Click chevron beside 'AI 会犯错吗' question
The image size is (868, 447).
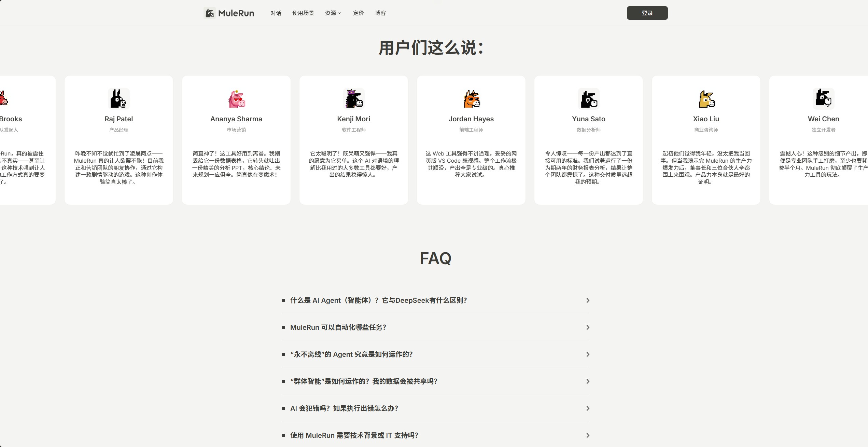[x=588, y=408]
